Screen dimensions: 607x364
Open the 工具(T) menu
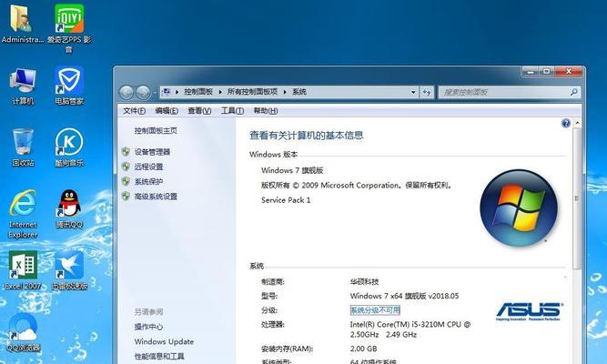pos(232,111)
